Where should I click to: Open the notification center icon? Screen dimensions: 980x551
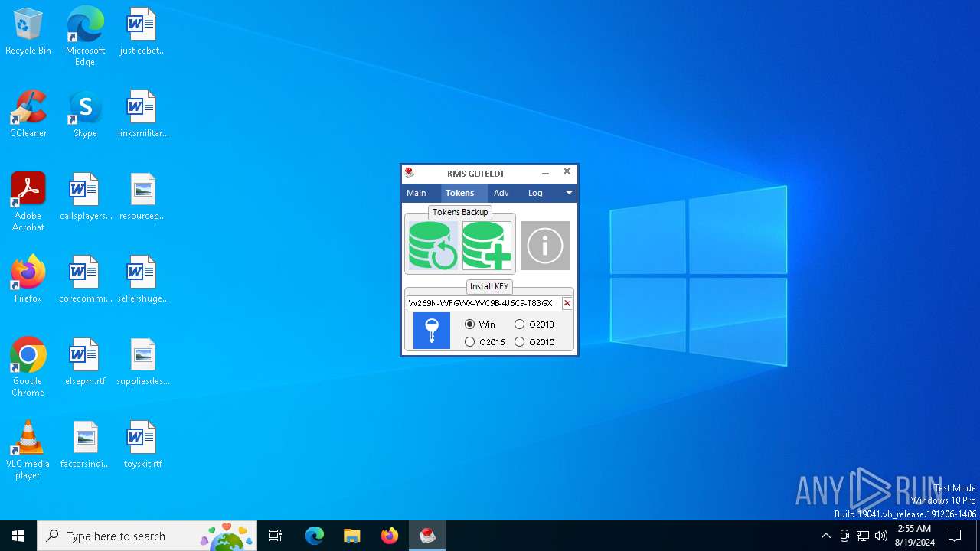click(955, 536)
